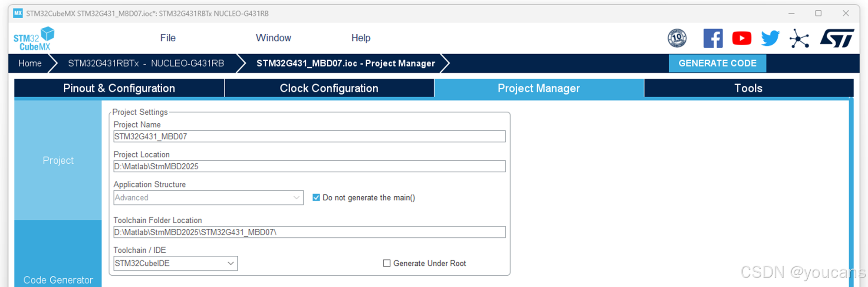Click the GENERATE CODE button
Image resolution: width=868 pixels, height=287 pixels.
click(717, 63)
